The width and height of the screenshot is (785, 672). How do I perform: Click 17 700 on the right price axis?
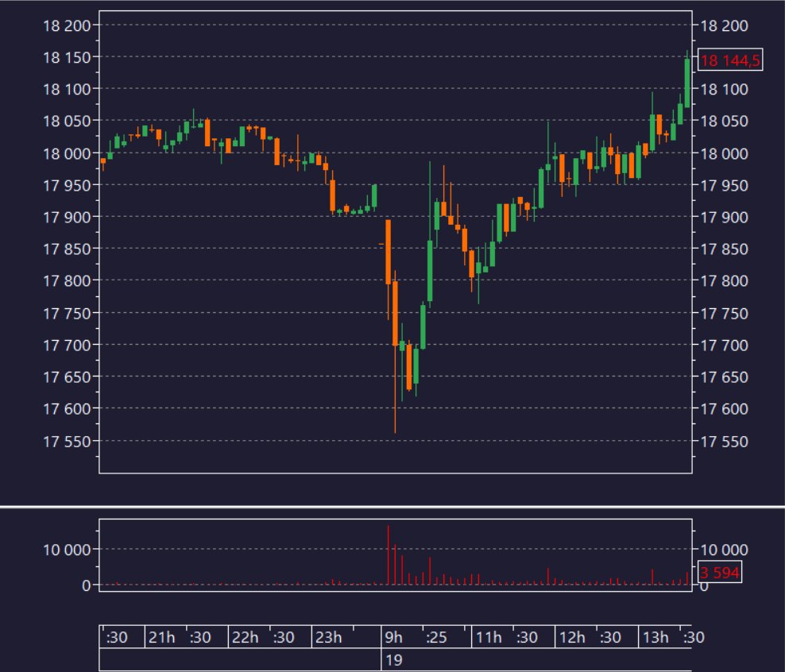[723, 346]
